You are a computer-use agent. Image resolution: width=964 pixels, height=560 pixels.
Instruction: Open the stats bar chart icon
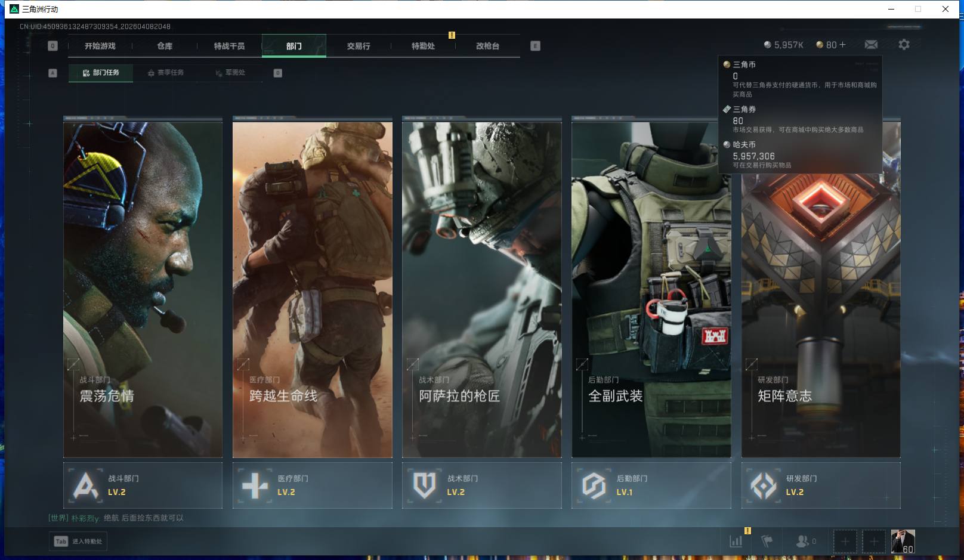(736, 541)
